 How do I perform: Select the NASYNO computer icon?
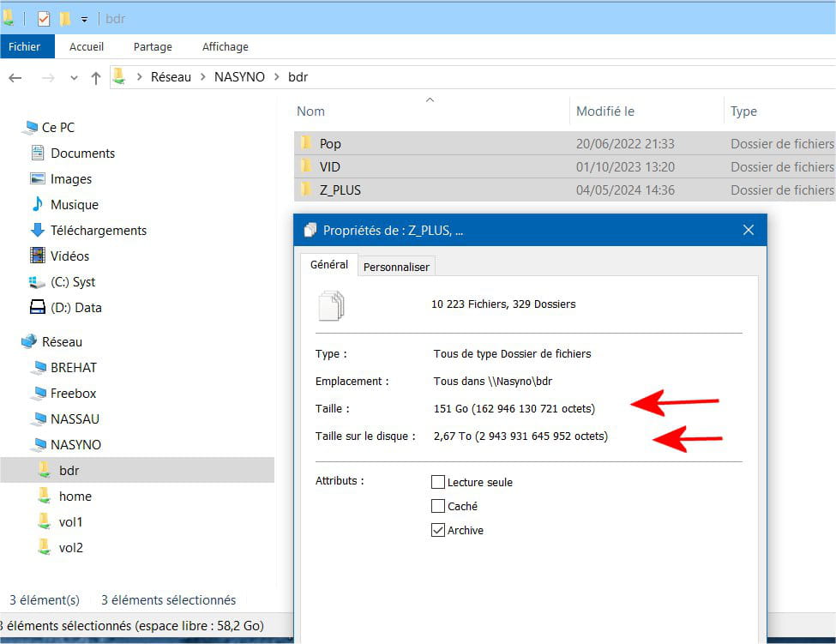click(x=39, y=444)
